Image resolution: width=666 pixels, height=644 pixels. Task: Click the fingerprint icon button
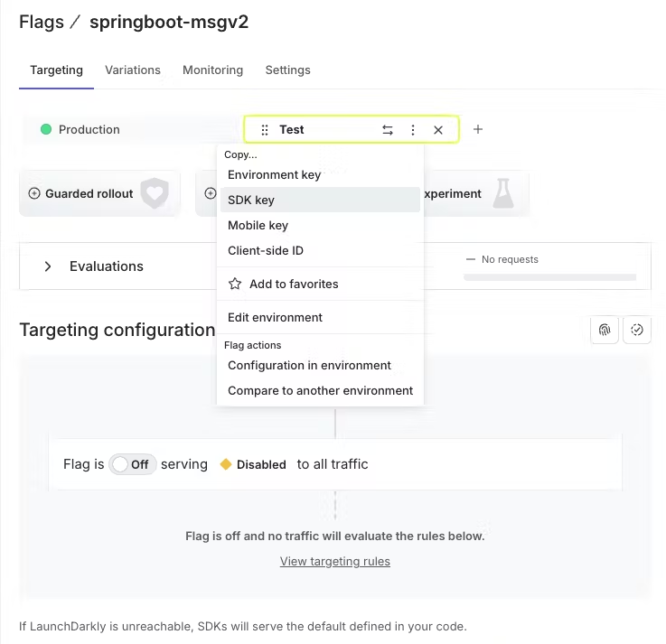click(605, 330)
